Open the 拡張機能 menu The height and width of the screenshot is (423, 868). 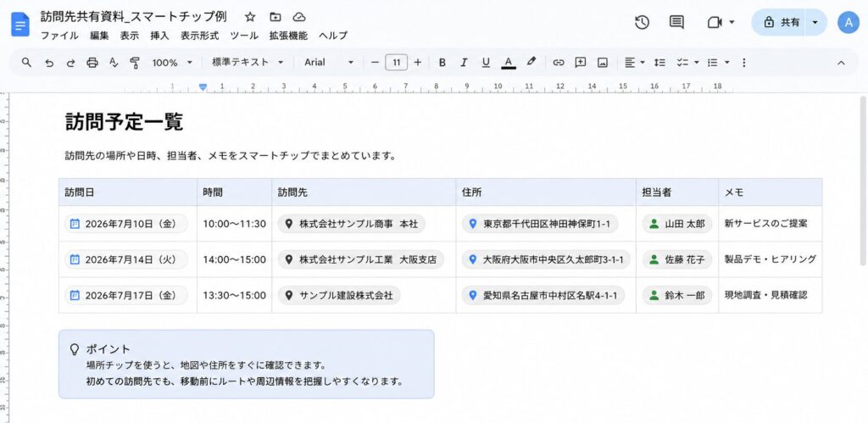[288, 36]
